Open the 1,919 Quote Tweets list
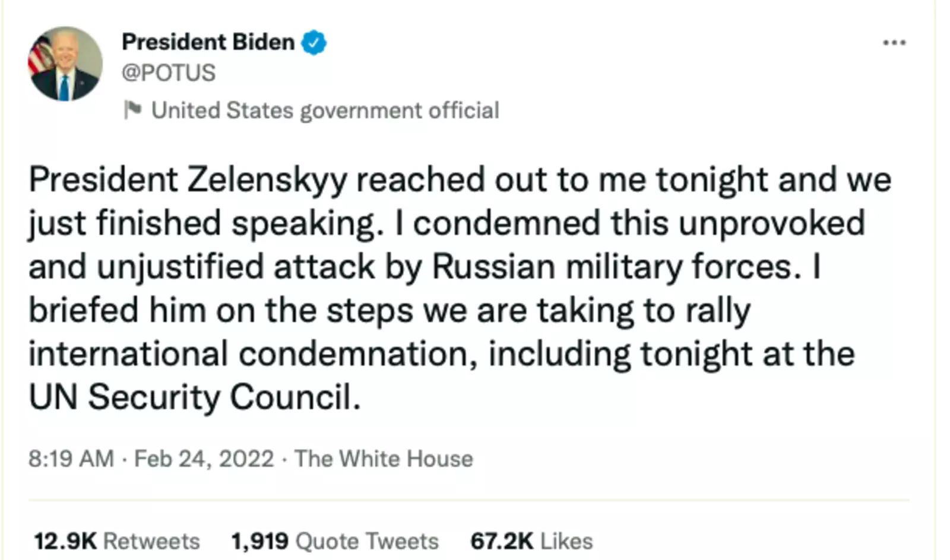The width and height of the screenshot is (950, 560). tap(335, 541)
